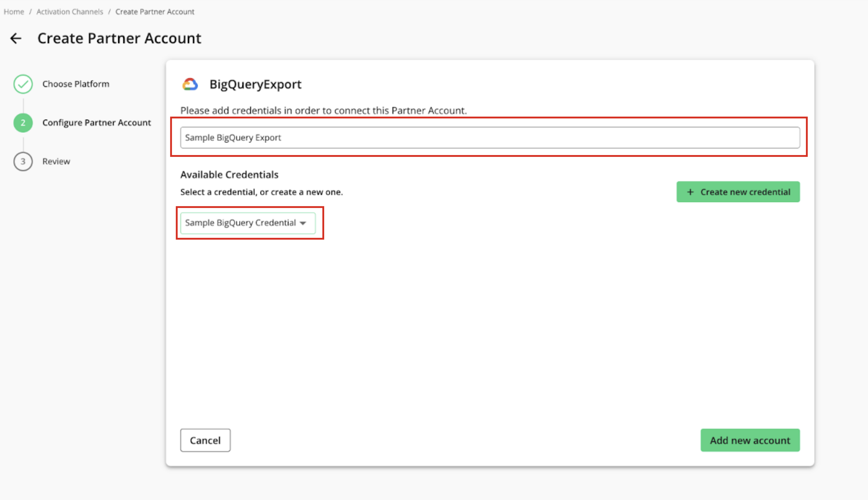Click 'Please add credentials' instruction text

[x=324, y=111]
